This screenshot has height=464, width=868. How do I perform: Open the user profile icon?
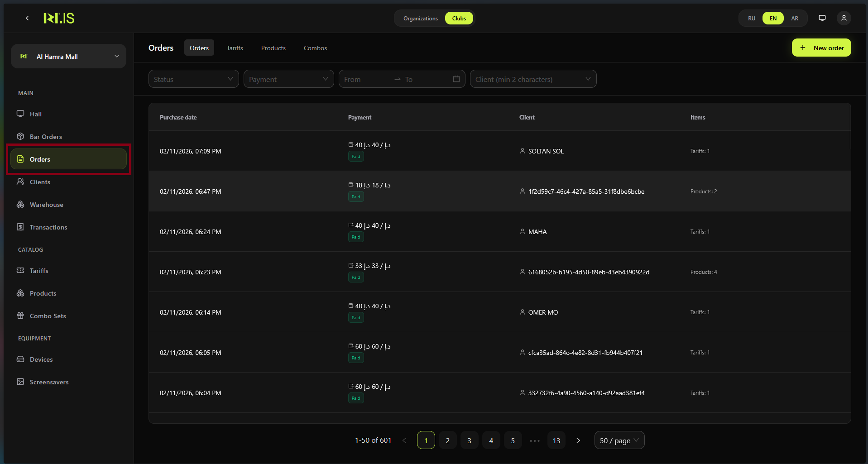(x=844, y=18)
